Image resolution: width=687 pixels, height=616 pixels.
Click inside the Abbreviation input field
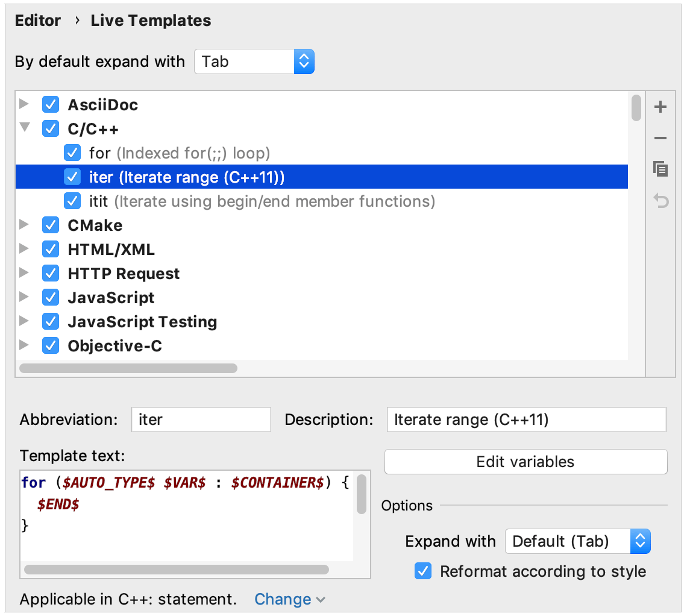[x=201, y=419]
